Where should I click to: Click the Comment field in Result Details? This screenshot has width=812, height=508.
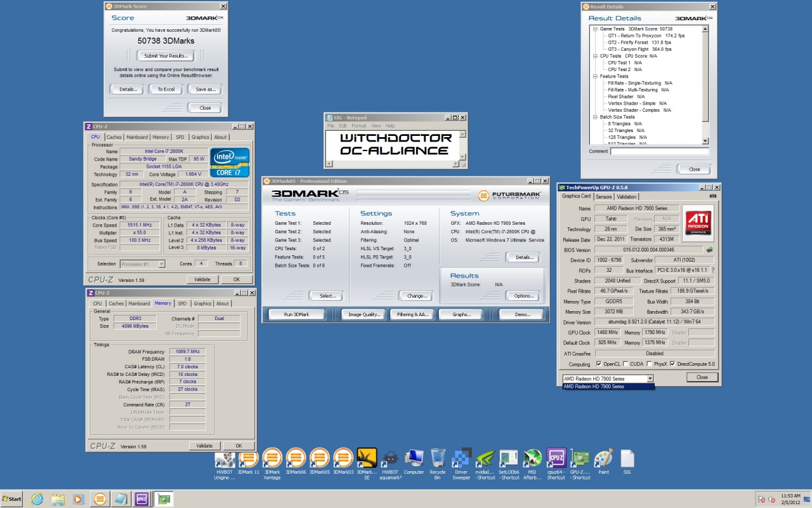(x=659, y=151)
